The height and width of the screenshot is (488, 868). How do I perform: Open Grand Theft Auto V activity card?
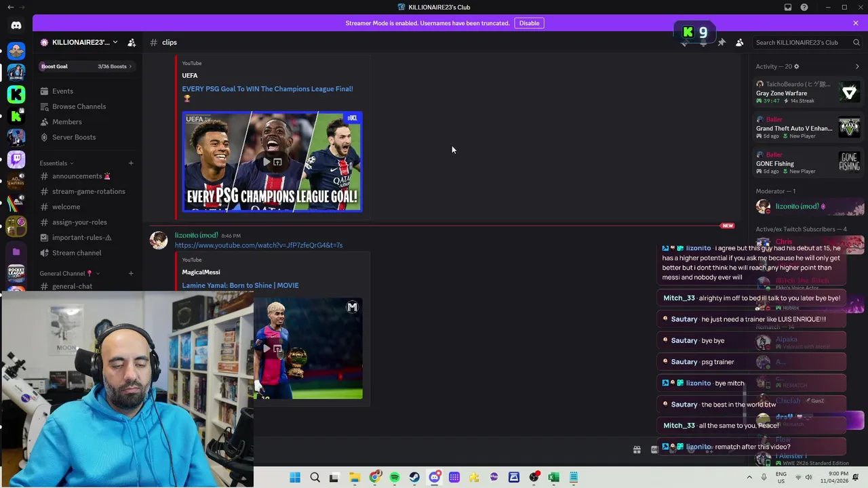[808, 127]
